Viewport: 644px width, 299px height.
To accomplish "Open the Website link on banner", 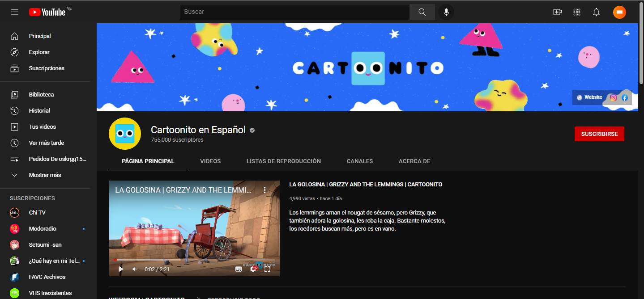I will [x=589, y=97].
